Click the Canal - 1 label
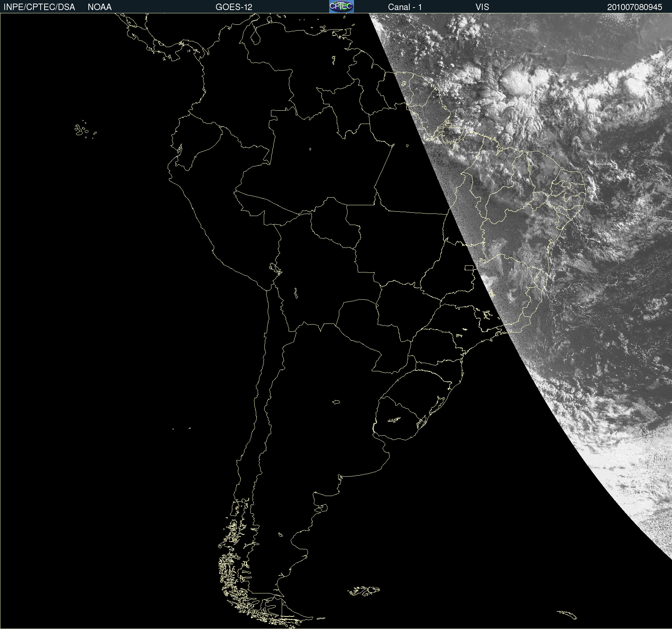 click(405, 7)
